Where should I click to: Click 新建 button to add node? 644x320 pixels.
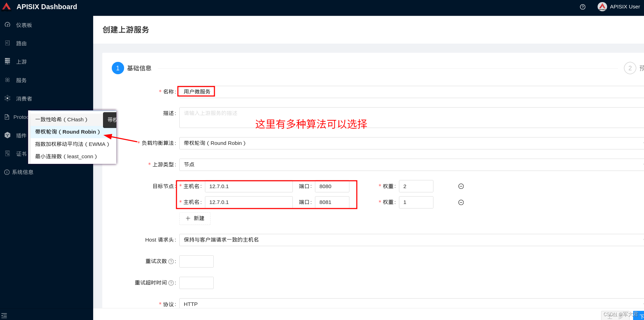[195, 218]
